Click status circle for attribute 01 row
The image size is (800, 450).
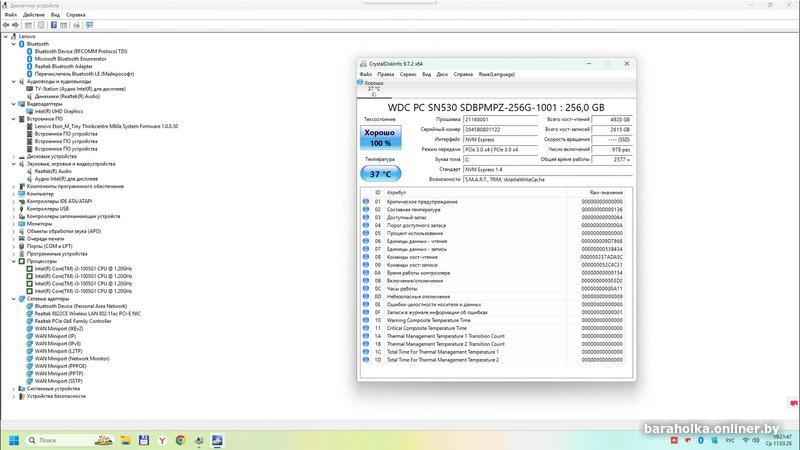(366, 202)
